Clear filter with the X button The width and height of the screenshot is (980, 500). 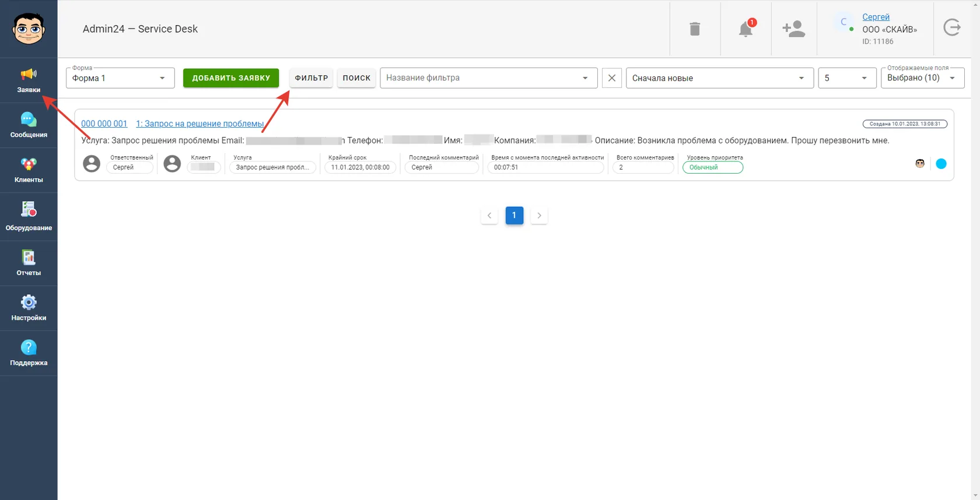point(611,78)
